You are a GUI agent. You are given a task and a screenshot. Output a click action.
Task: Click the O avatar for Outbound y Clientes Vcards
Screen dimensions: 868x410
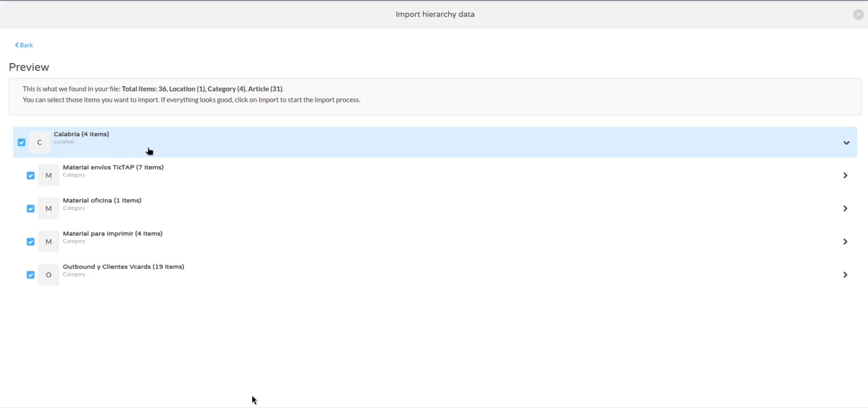pyautogui.click(x=48, y=275)
